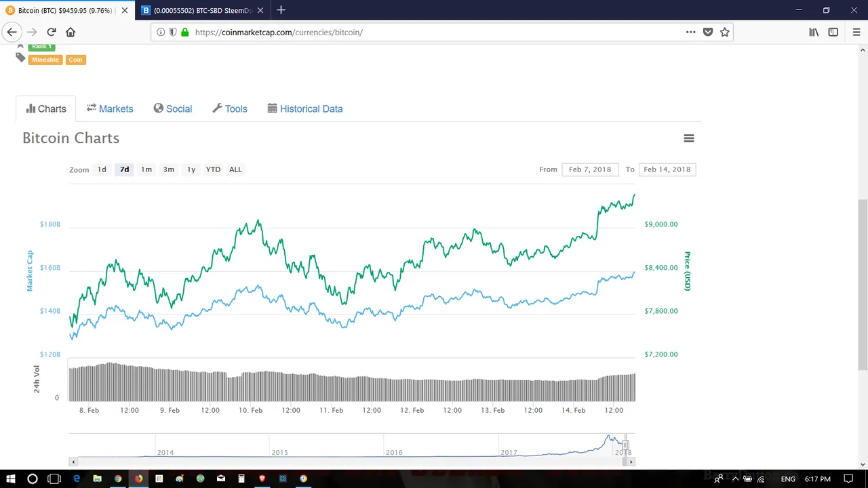Viewport: 868px width, 488px height.
Task: Open the Charts tab
Action: click(46, 108)
